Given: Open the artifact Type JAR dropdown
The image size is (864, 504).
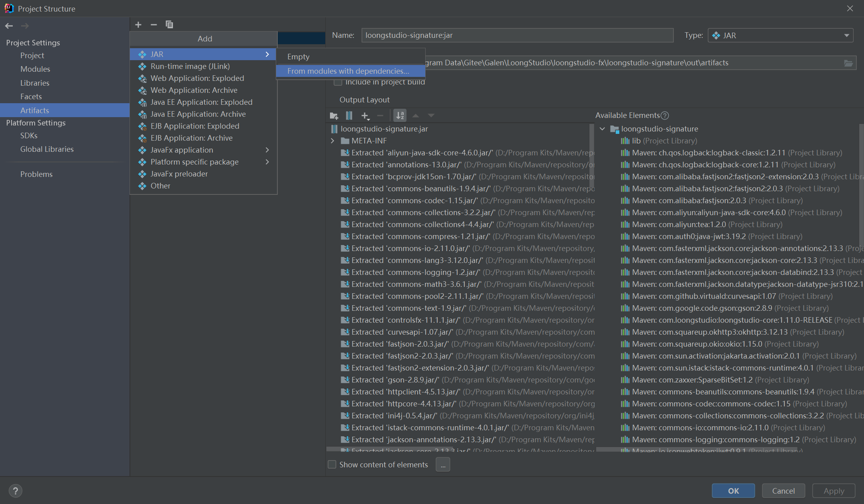Looking at the screenshot, I should click(x=780, y=35).
